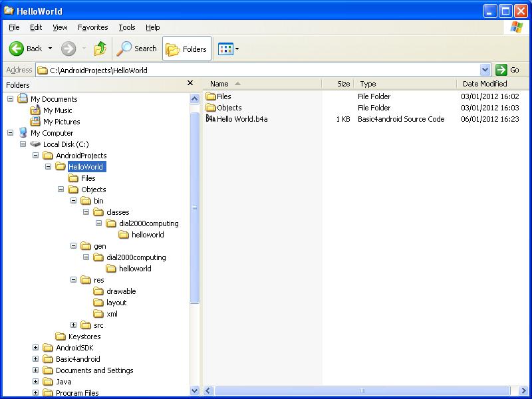Collapse the bin folder node

(74, 201)
